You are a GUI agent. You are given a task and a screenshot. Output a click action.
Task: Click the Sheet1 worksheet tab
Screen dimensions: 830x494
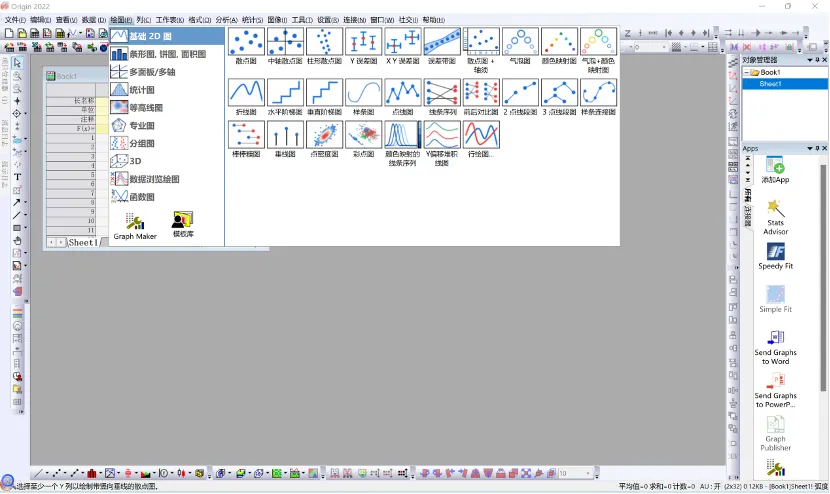[83, 242]
